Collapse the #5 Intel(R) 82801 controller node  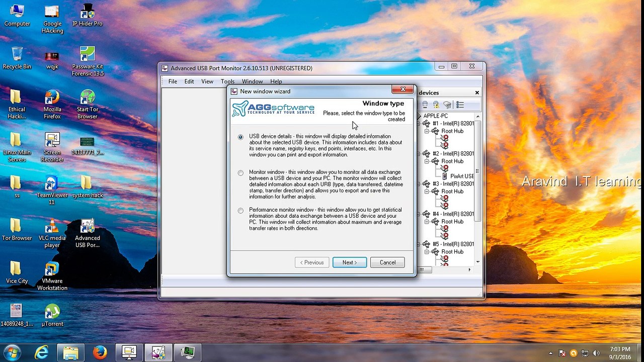(419, 244)
